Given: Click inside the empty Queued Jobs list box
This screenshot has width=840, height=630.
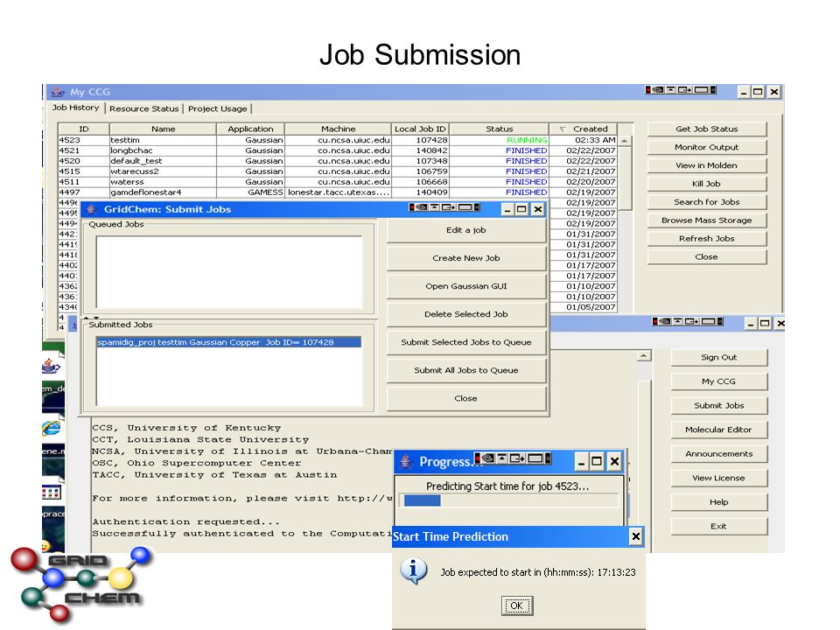Looking at the screenshot, I should point(229,272).
